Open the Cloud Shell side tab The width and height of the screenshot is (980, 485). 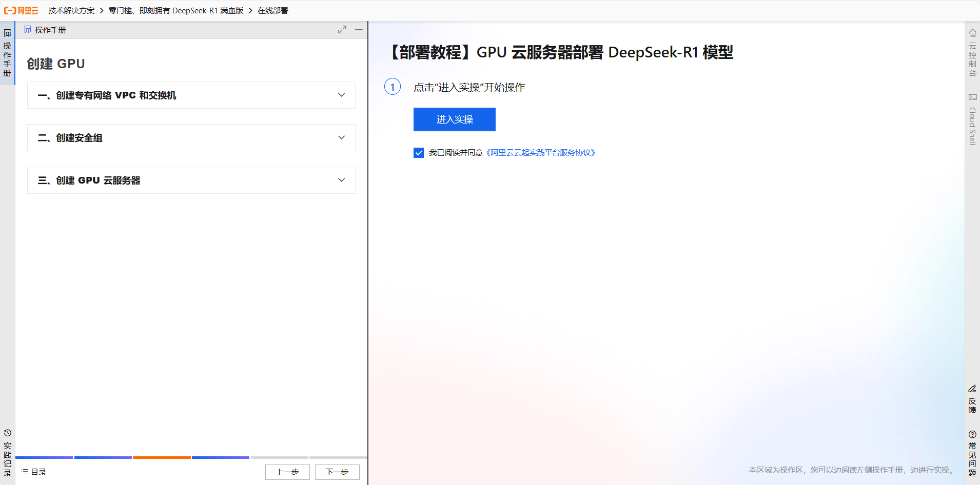tap(972, 119)
